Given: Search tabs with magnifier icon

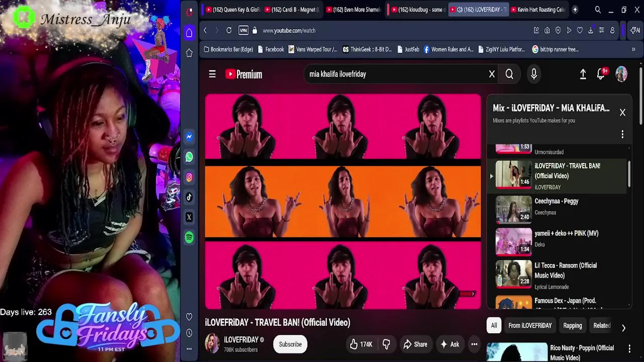Looking at the screenshot, I should tap(598, 10).
